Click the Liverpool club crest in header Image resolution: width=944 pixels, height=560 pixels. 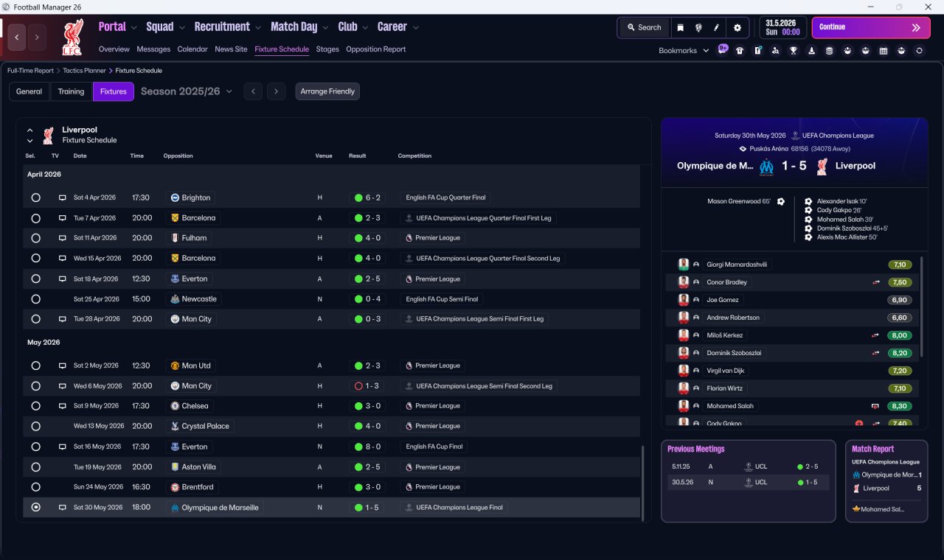click(x=72, y=38)
